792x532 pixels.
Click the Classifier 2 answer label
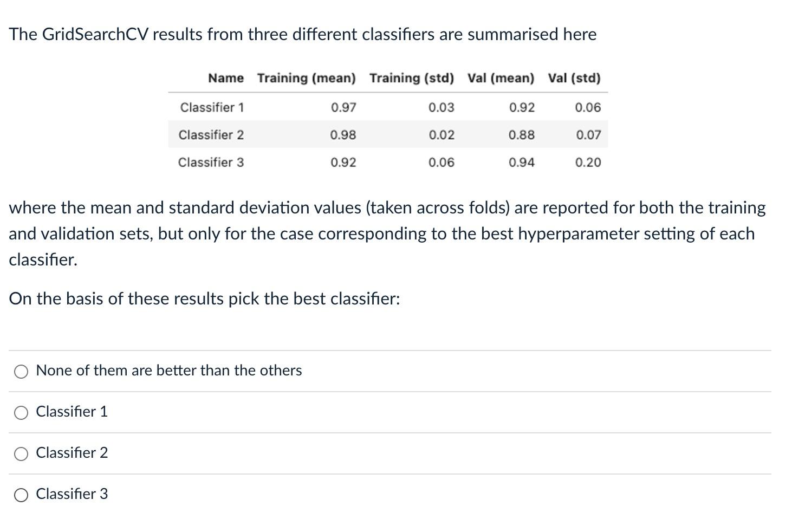coord(72,453)
